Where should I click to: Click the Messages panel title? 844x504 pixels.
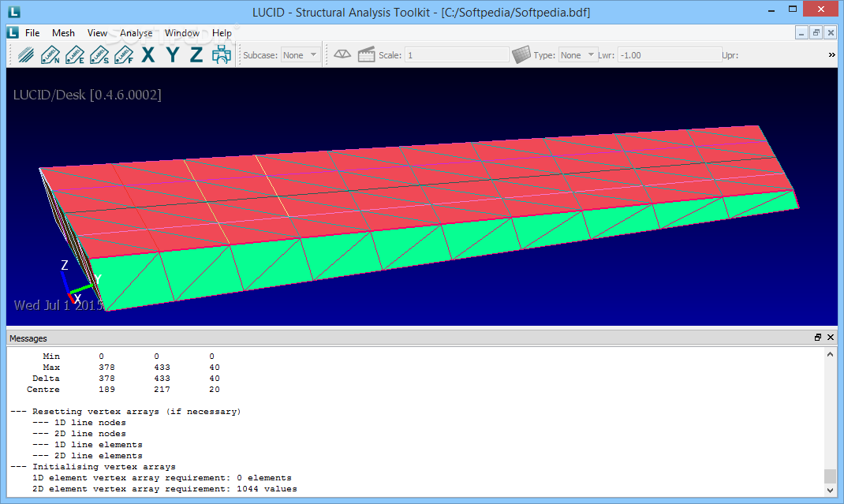28,338
